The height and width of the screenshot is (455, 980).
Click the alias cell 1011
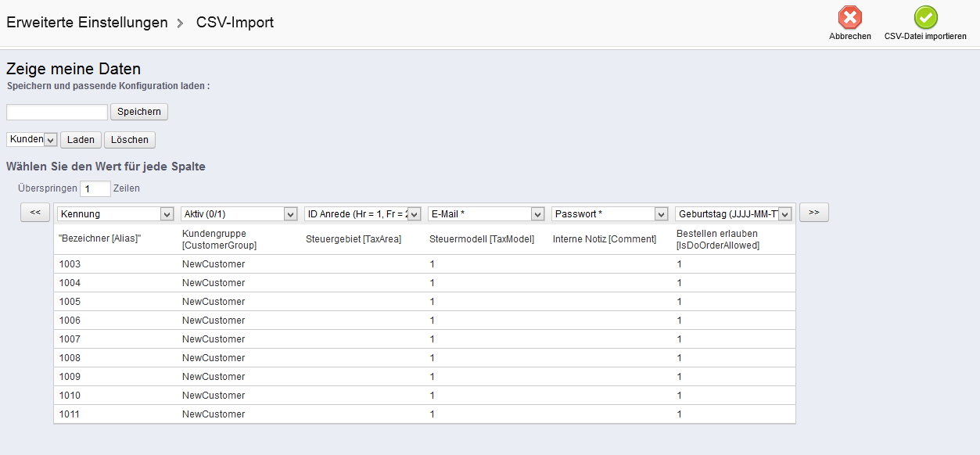tap(70, 414)
